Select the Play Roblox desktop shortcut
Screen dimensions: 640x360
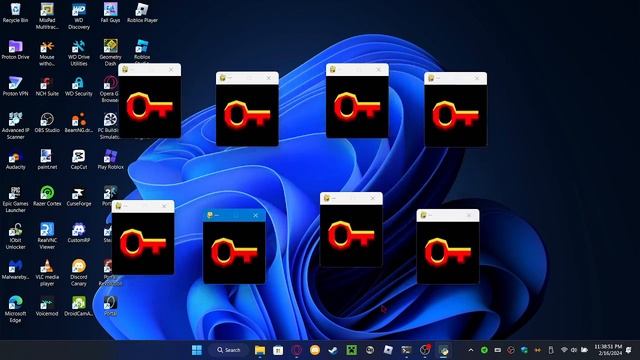click(110, 160)
